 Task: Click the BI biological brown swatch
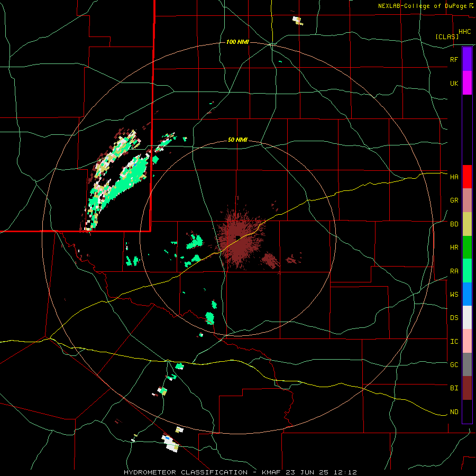click(467, 388)
